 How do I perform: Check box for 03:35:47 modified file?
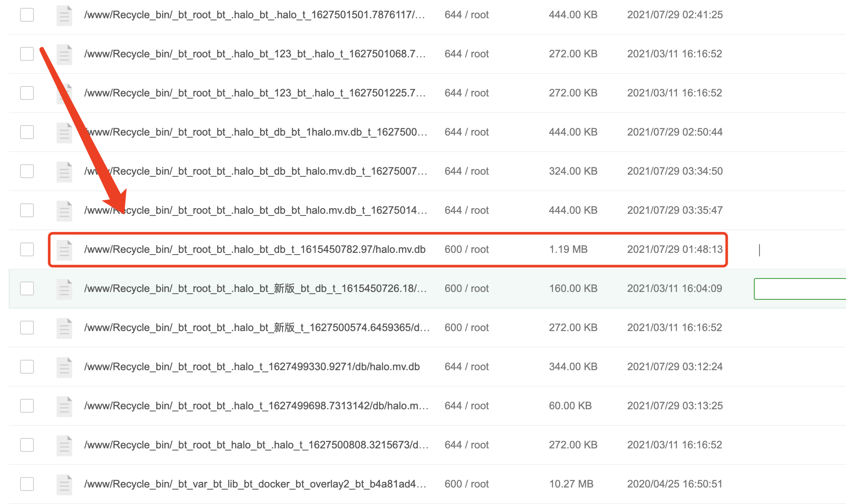[x=27, y=210]
